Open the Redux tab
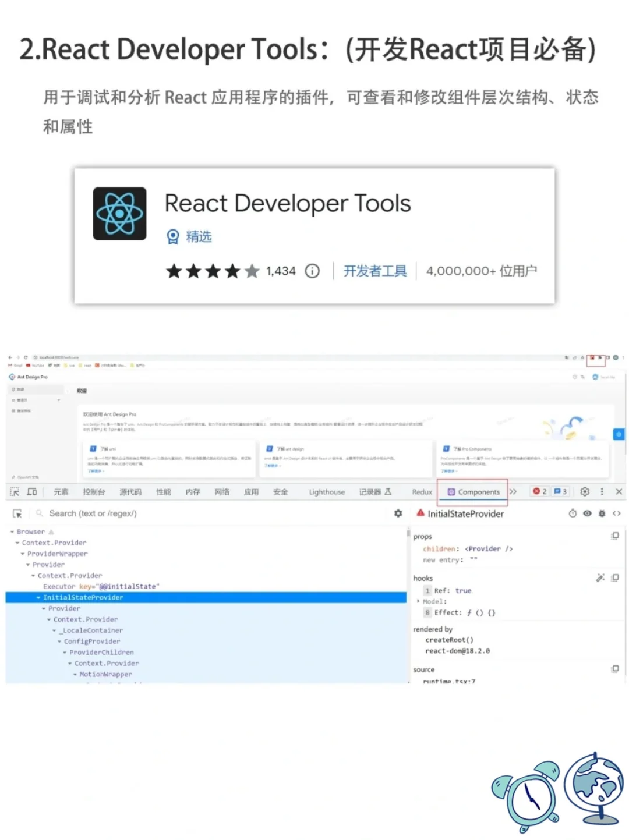The height and width of the screenshot is (840, 629). click(422, 492)
